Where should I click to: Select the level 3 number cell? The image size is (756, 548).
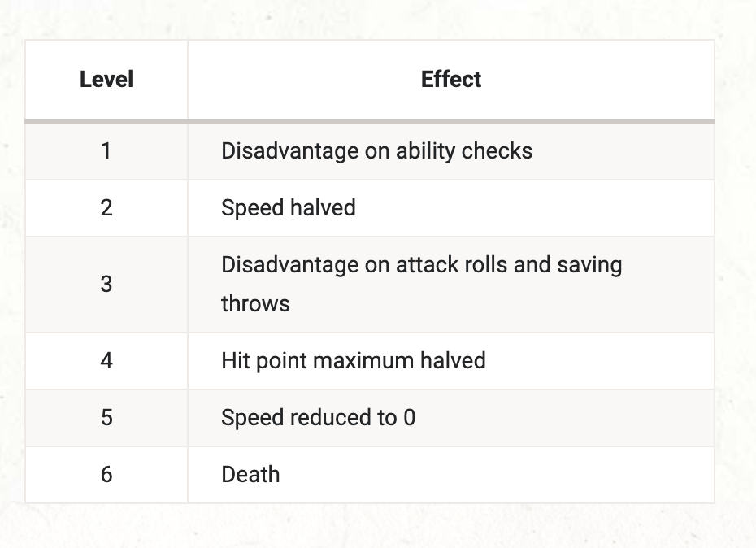point(106,285)
